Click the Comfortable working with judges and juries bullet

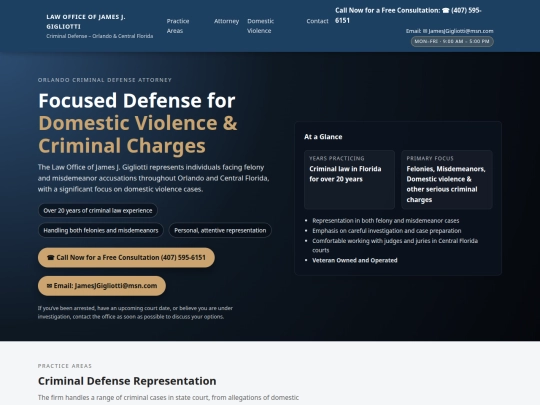click(x=395, y=245)
